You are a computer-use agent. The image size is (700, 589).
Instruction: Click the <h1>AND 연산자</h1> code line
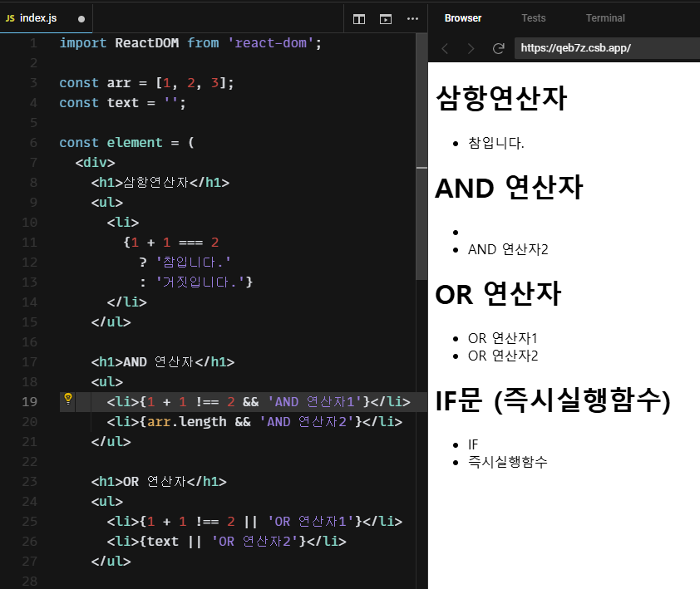[x=162, y=362]
